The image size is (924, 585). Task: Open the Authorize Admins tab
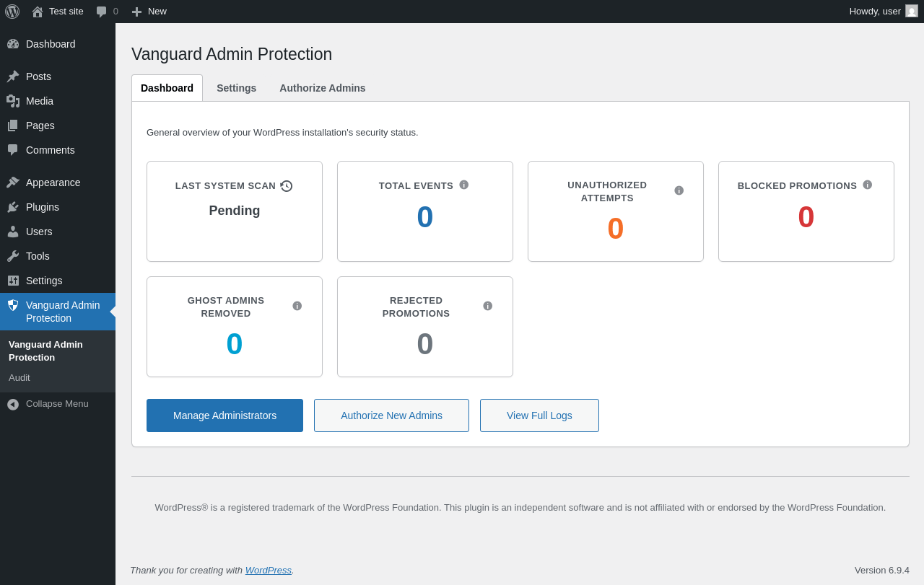323,88
